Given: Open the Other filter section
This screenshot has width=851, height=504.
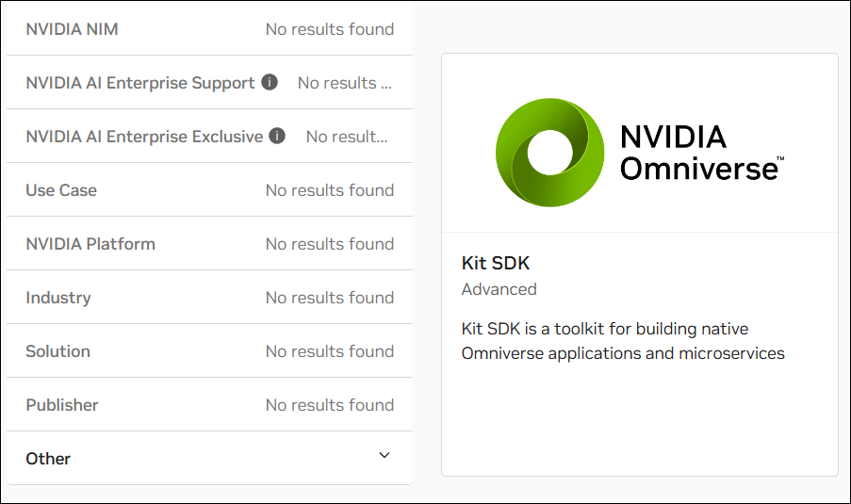Looking at the screenshot, I should 209,459.
